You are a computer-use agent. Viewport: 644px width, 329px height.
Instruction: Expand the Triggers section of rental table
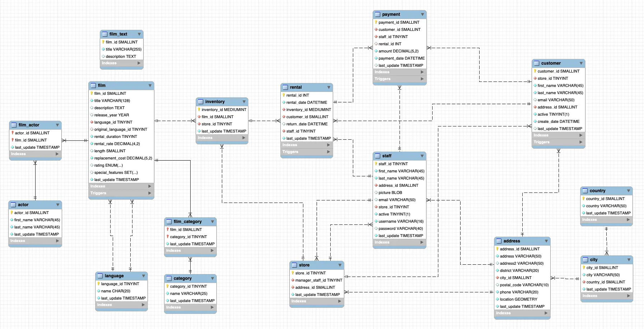pyautogui.click(x=328, y=152)
